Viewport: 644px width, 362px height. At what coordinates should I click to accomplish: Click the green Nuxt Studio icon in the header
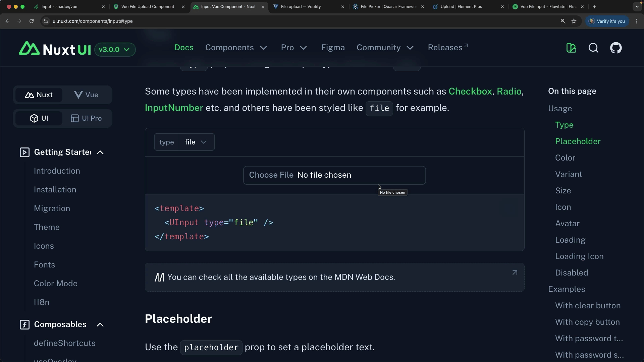571,48
